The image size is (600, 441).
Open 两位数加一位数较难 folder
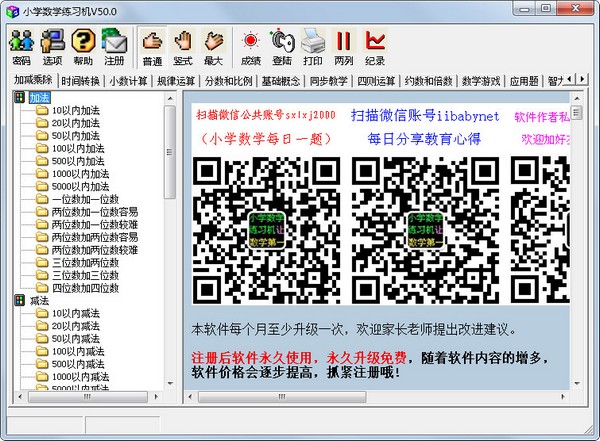point(87,224)
